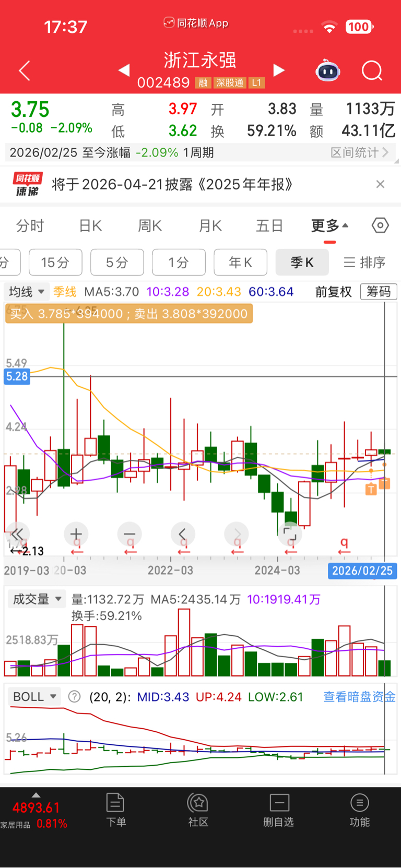This screenshot has width=401, height=868.
Task: Open BOLL indicator dropdown
Action: coord(34,697)
